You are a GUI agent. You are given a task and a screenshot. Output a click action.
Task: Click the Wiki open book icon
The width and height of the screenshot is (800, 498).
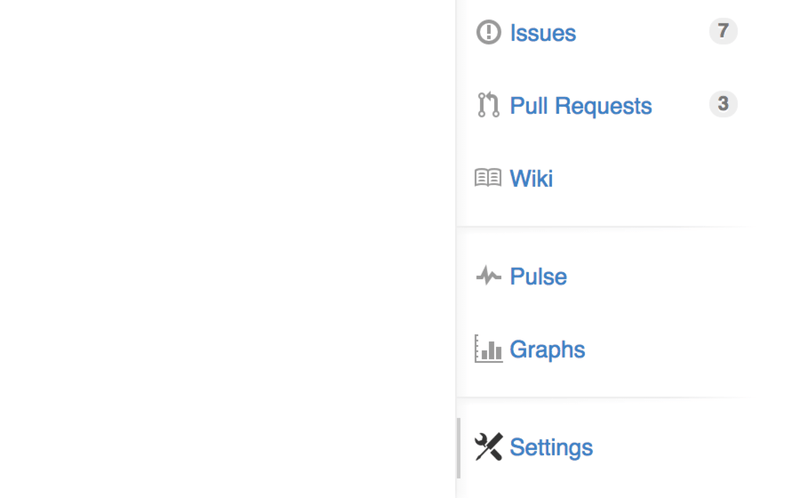coord(488,178)
